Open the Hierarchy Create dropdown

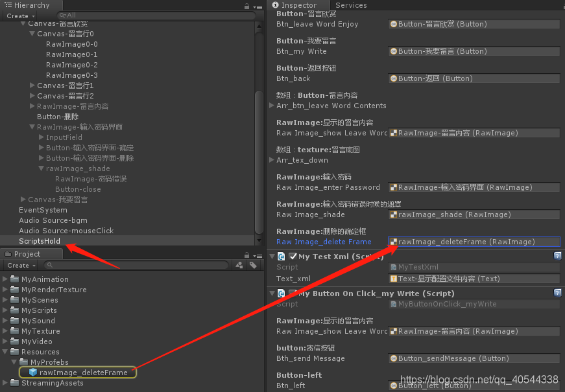(x=21, y=16)
